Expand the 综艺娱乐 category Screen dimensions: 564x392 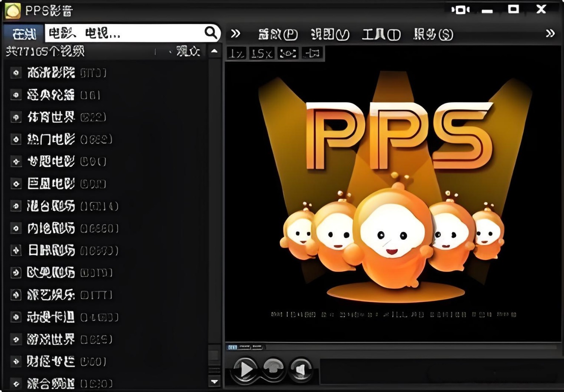click(x=16, y=295)
